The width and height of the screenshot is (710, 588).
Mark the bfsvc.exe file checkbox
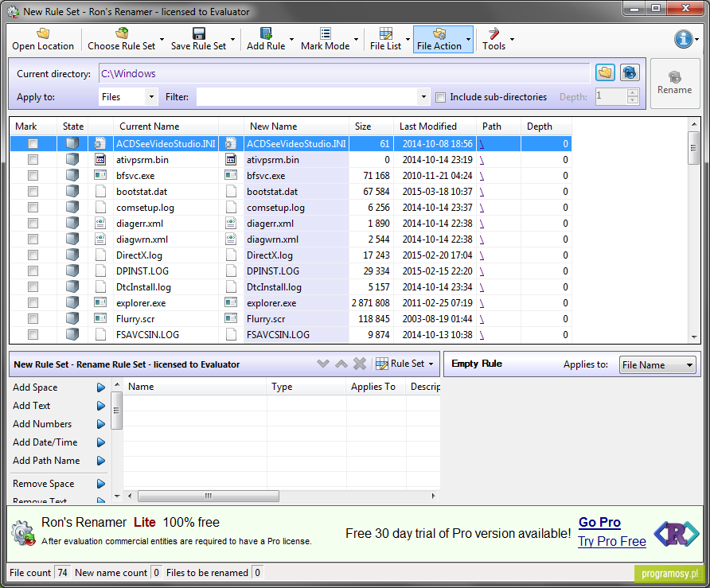pos(33,176)
